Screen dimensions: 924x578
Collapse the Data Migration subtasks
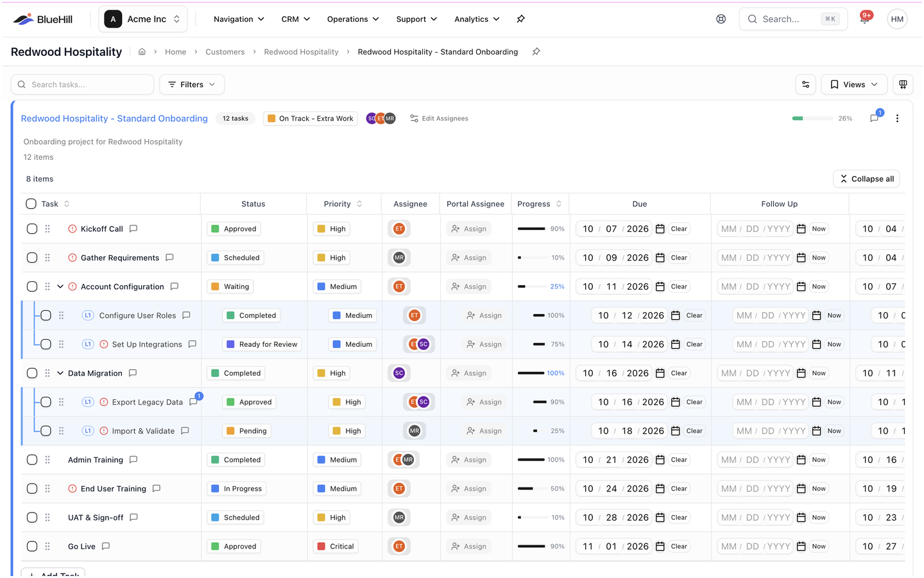pos(60,373)
